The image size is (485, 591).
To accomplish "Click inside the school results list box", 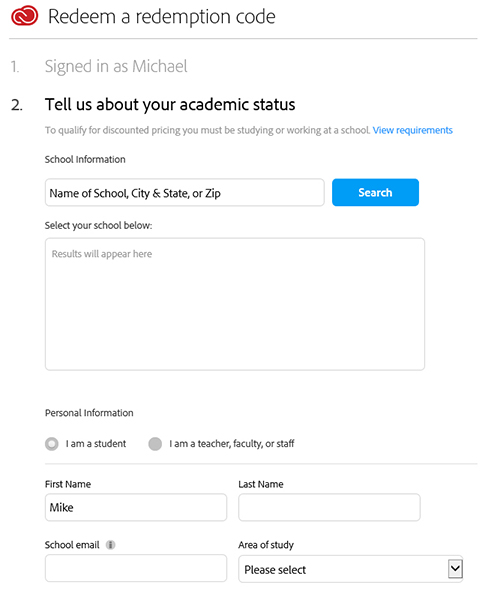I will [x=235, y=304].
